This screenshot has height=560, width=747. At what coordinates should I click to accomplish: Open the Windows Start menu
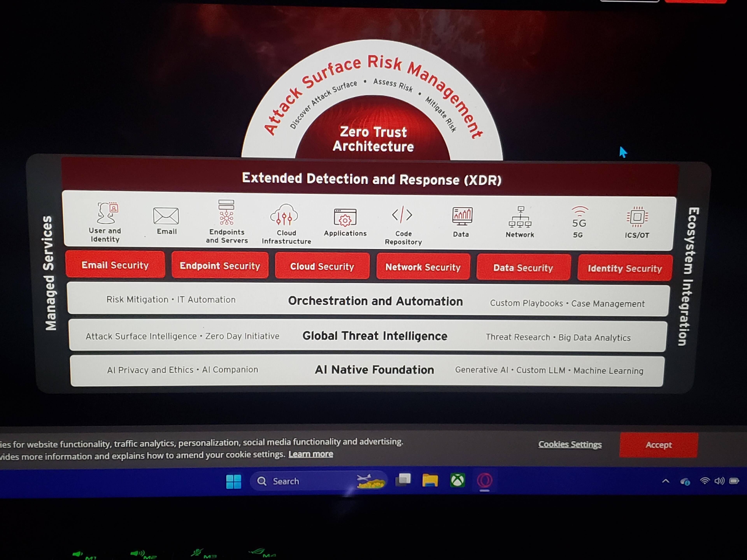coord(234,481)
